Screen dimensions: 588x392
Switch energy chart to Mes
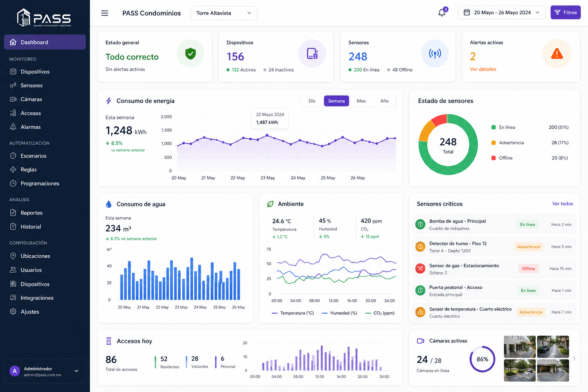(x=361, y=101)
